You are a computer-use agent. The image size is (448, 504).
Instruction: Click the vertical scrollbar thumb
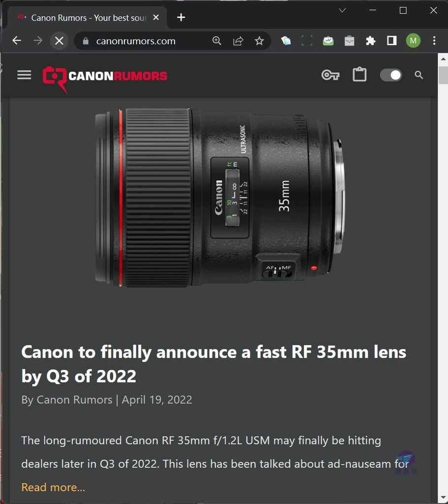pos(443,75)
